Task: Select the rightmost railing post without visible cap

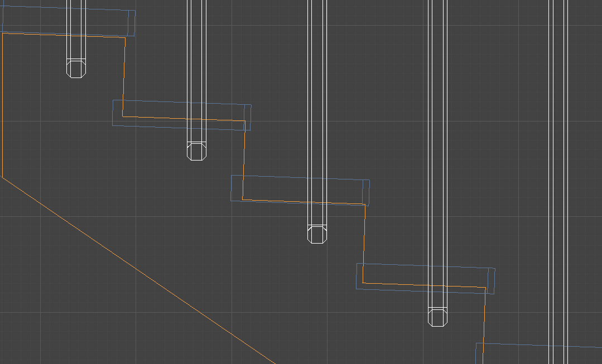Action: click(x=558, y=167)
